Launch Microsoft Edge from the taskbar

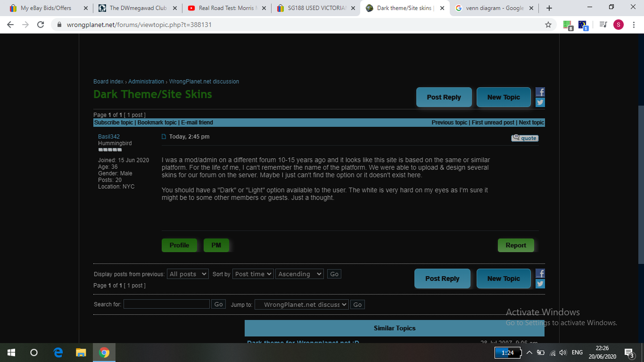tap(58, 352)
